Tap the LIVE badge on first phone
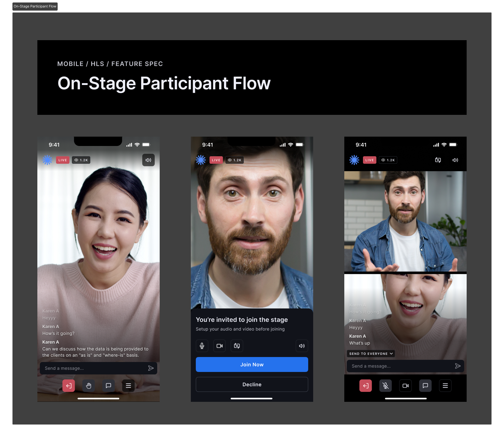This screenshot has width=504, height=437. click(63, 160)
